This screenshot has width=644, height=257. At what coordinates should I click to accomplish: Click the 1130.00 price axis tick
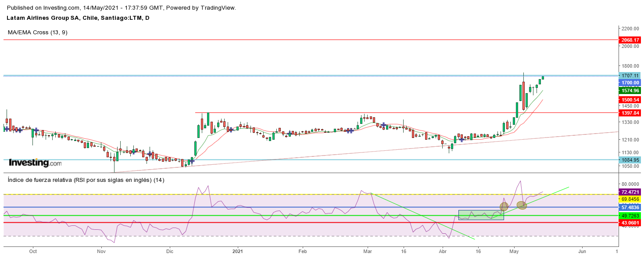(x=630, y=152)
